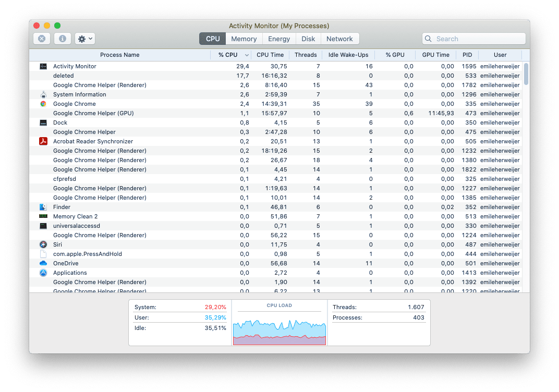The height and width of the screenshot is (392, 559).
Task: Switch to the Memory tab
Action: 244,39
